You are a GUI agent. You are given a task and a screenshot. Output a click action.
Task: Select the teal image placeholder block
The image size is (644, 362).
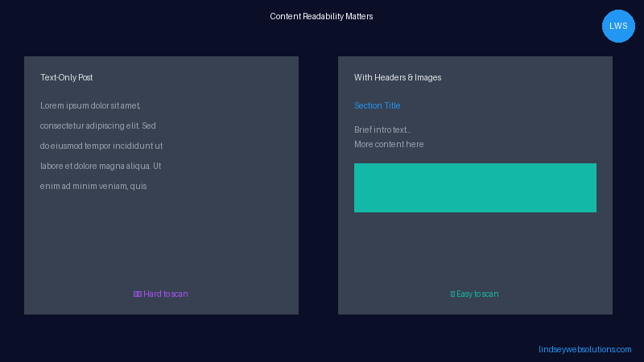(x=475, y=187)
